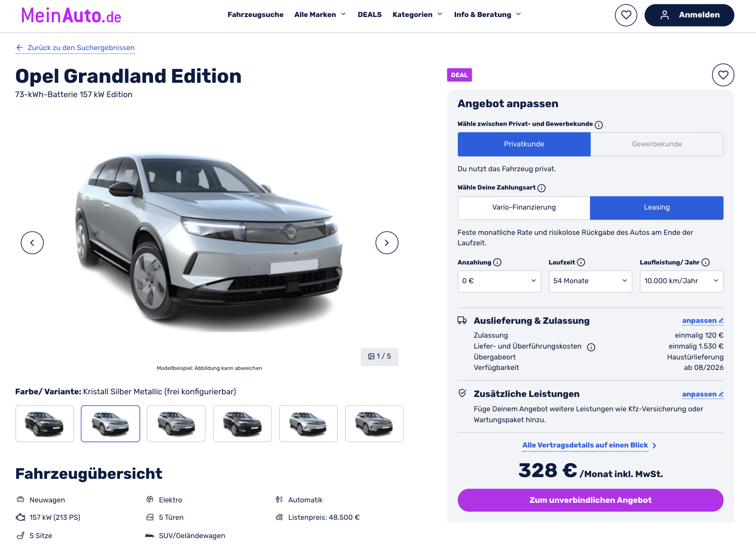
Task: Select Gewerbekunde customer type
Action: click(x=657, y=144)
